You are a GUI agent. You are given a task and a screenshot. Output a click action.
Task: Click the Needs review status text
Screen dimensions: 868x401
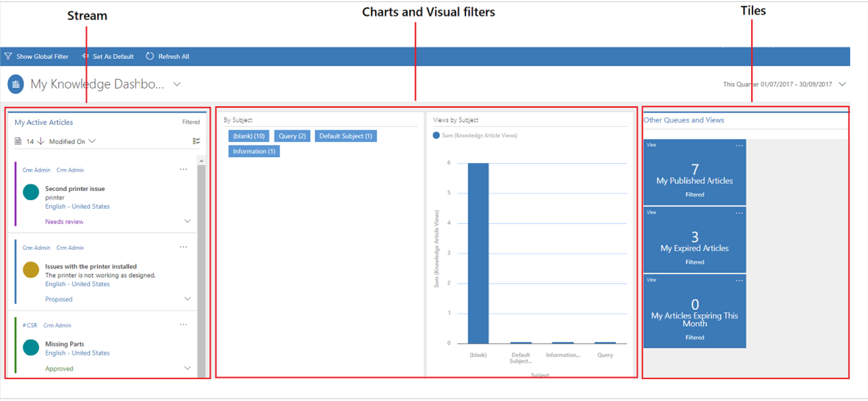tap(64, 221)
